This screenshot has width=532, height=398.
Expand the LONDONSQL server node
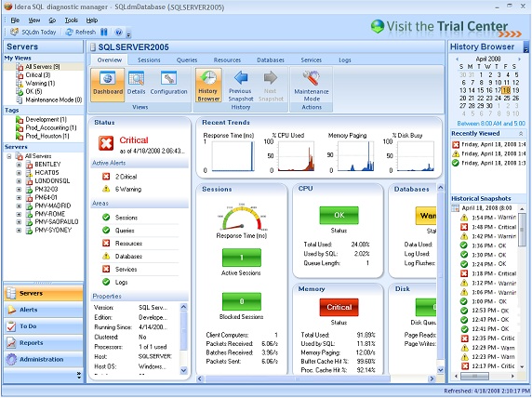(19, 181)
